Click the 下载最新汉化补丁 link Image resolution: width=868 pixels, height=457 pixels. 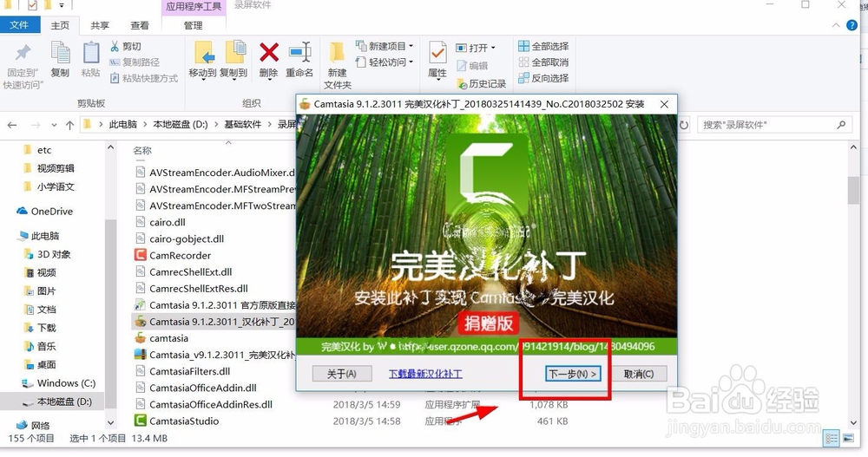tap(425, 374)
